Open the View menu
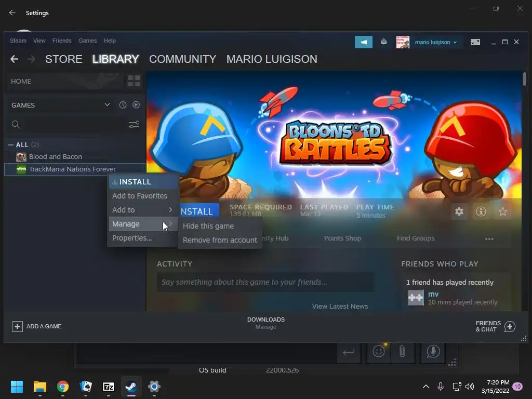The height and width of the screenshot is (399, 532). 39,41
